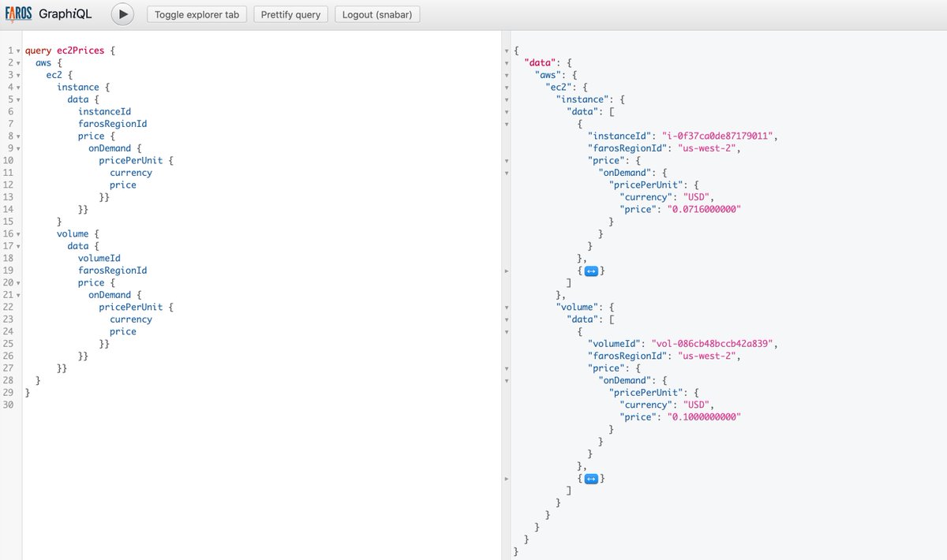
Task: Collapse the "ec2" result fold arrow
Action: click(x=507, y=88)
